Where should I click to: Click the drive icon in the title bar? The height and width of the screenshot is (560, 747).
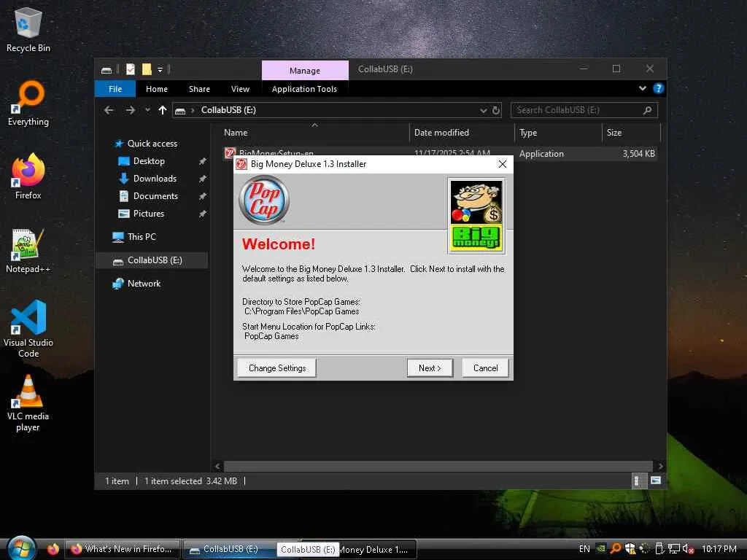(107, 70)
